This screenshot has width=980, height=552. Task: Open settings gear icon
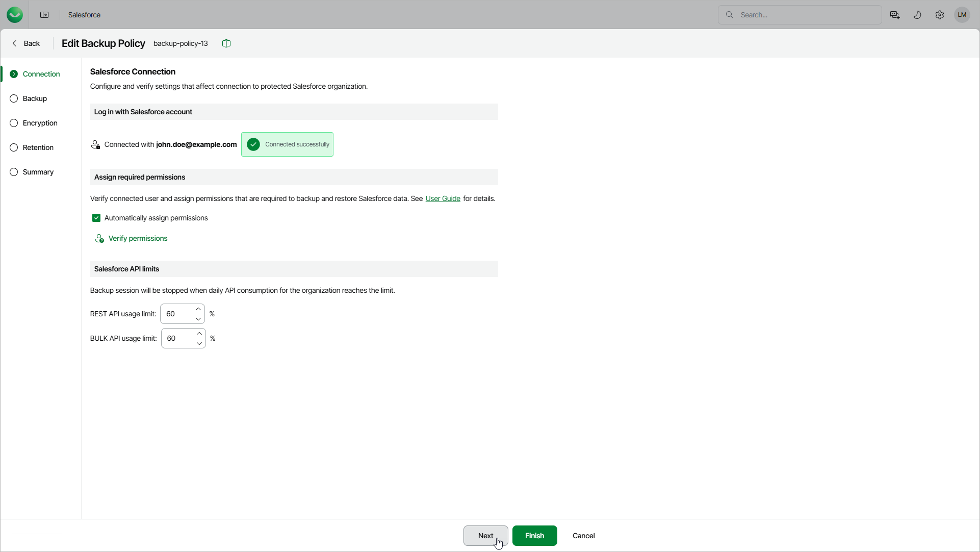click(x=940, y=15)
